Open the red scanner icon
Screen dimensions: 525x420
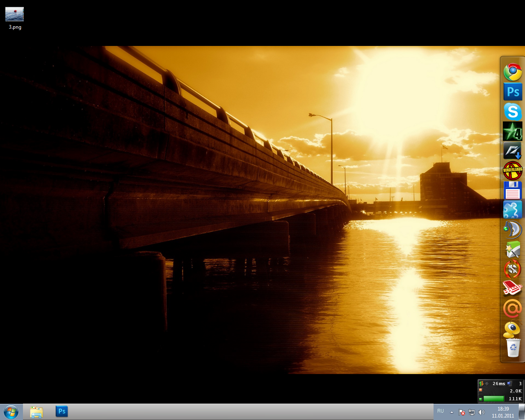(512, 288)
